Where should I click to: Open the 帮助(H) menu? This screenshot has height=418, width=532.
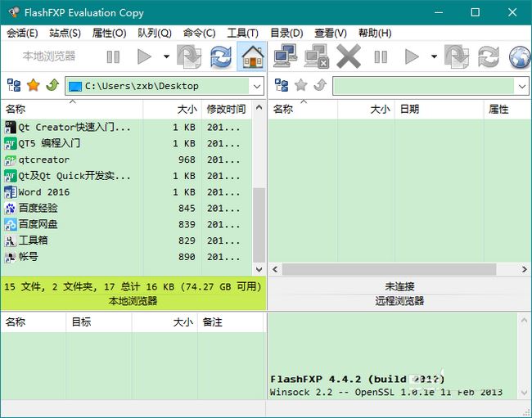pyautogui.click(x=375, y=34)
